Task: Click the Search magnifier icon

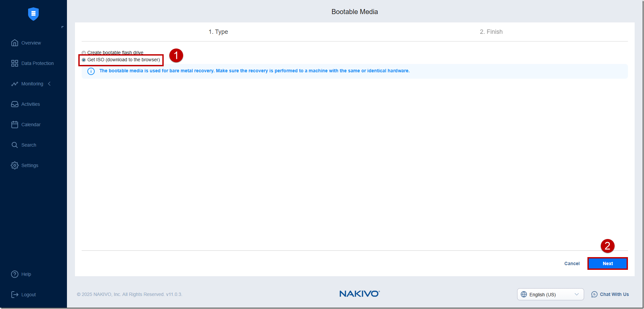Action: point(15,145)
